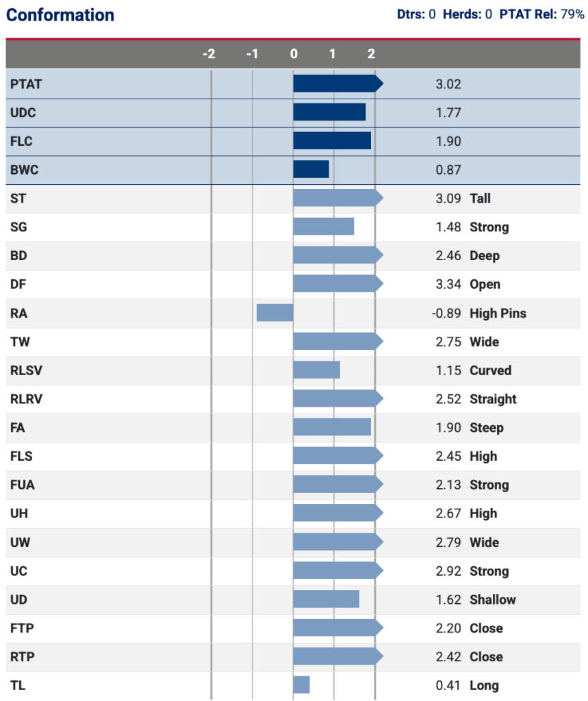Select the UC value 2.92
Screen dimensions: 588x701
coord(448,571)
